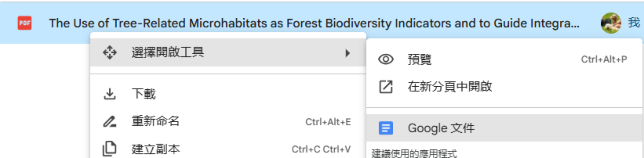This screenshot has width=644, height=158.
Task: Select 預覽 in the submenu
Action: click(419, 59)
